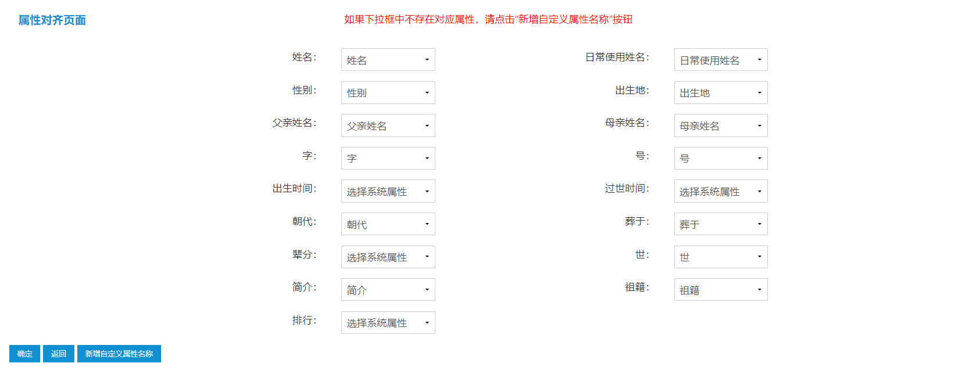
Task: Open the 姓名 attribute dropdown
Action: (x=388, y=60)
